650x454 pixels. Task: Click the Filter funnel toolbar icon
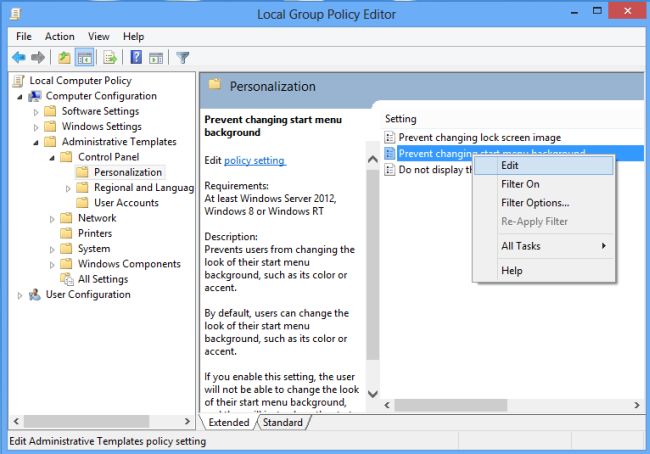coord(182,58)
